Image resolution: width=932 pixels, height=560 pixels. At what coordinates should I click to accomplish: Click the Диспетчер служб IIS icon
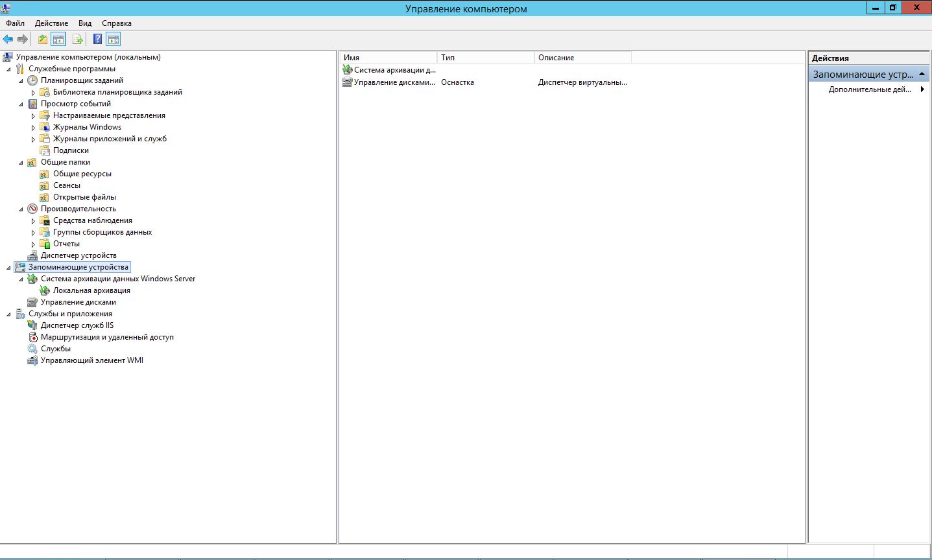coord(32,325)
